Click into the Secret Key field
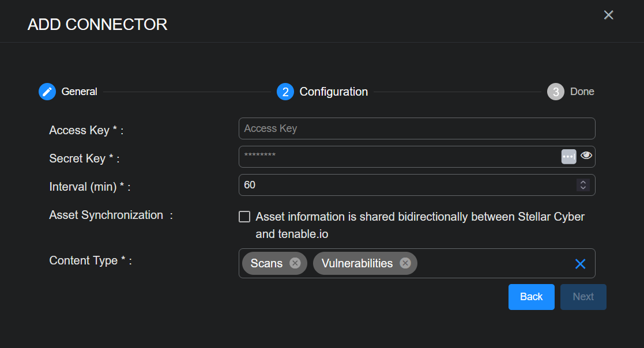Image resolution: width=644 pixels, height=348 pixels. 398,156
